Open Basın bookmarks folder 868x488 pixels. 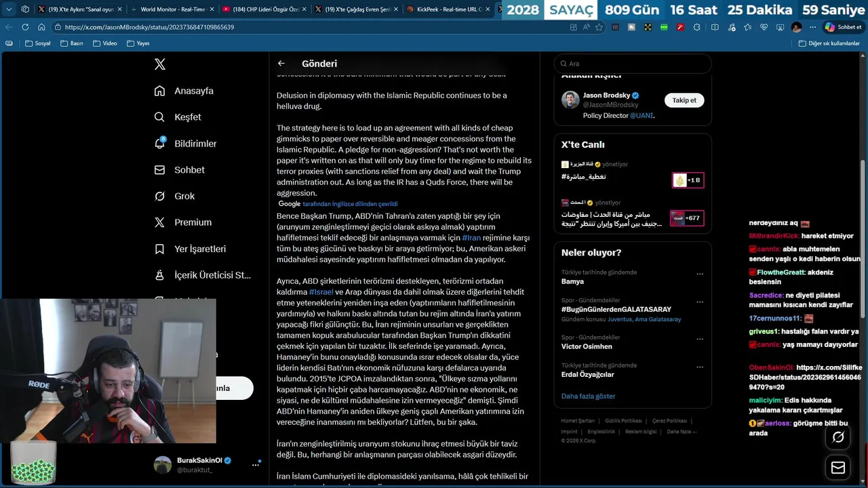point(72,43)
